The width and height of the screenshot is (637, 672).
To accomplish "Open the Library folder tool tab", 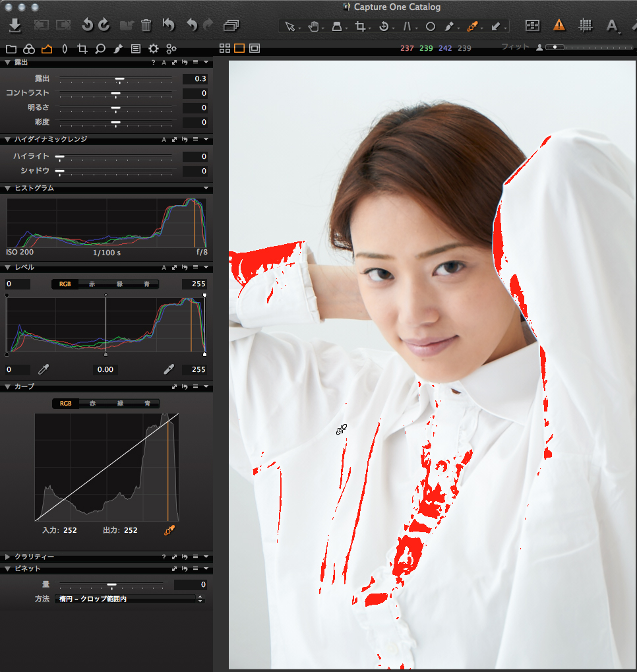I will 11,49.
